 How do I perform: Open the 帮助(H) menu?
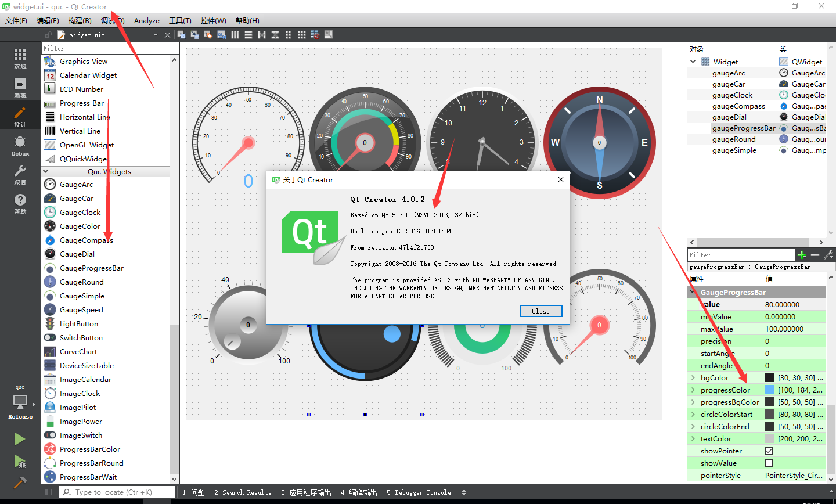coord(247,20)
